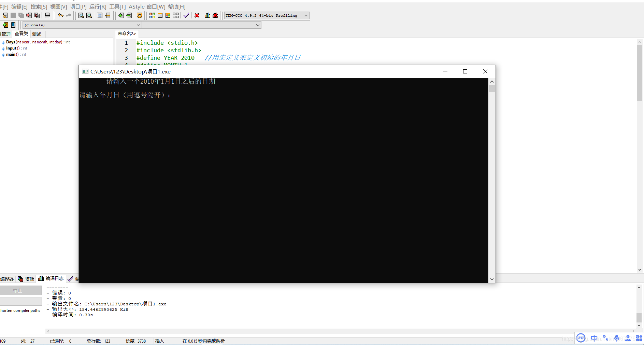Click the editor vertical scrollbar down arrow
This screenshot has height=345, width=644.
[x=640, y=270]
